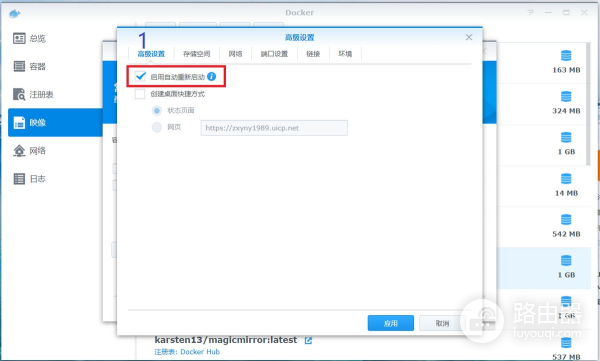Select the 网页 radio button

(x=157, y=127)
